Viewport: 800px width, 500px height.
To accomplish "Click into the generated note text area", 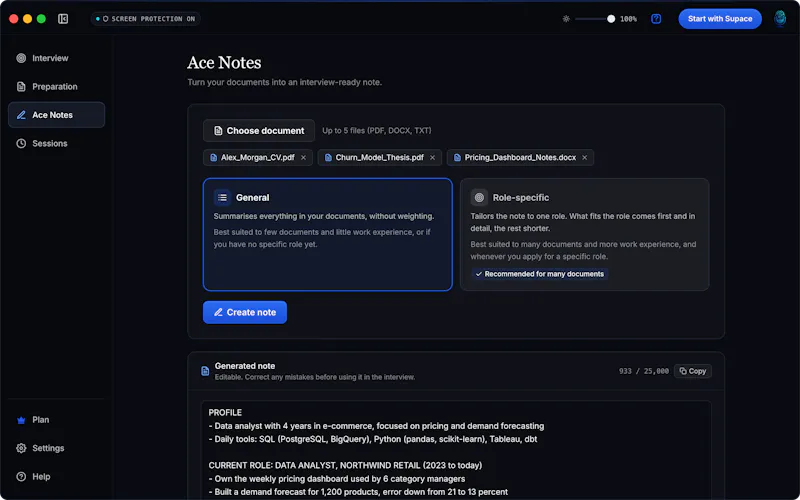I will click(456, 451).
